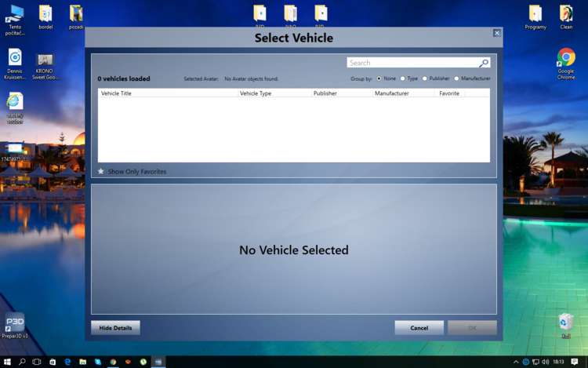Image resolution: width=588 pixels, height=368 pixels.
Task: Select Group by Type radio button
Action: click(403, 78)
